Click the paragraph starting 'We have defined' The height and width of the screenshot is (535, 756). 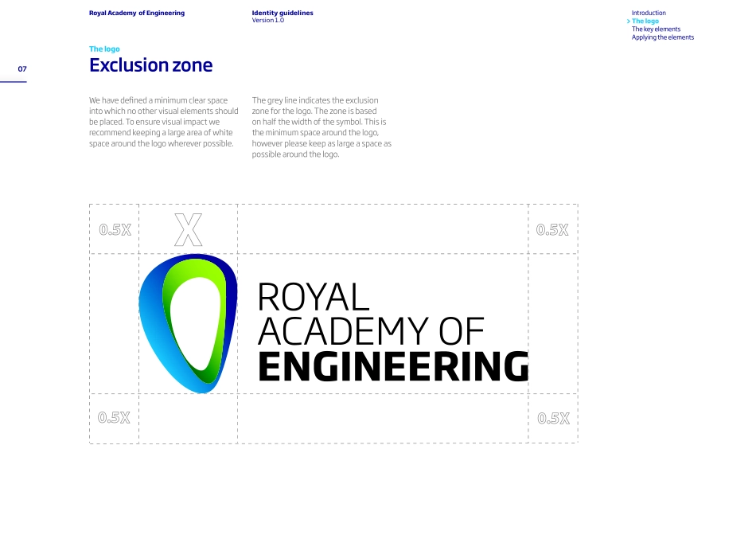163,122
